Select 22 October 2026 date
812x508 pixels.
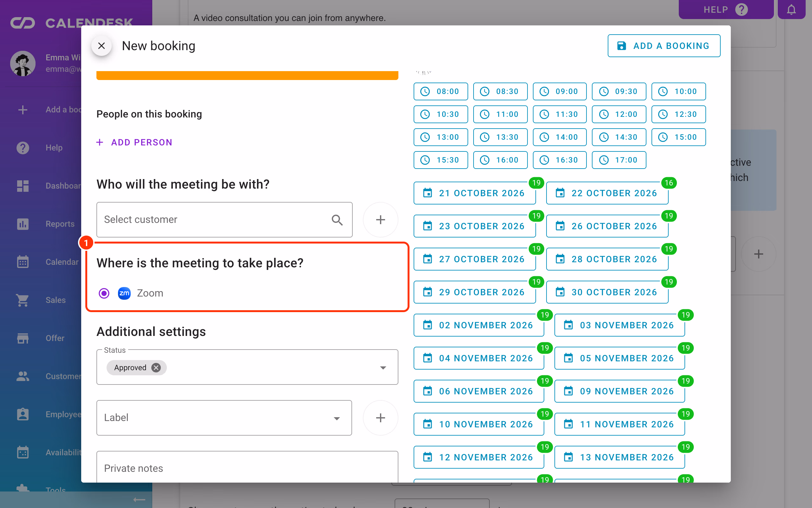pos(607,193)
